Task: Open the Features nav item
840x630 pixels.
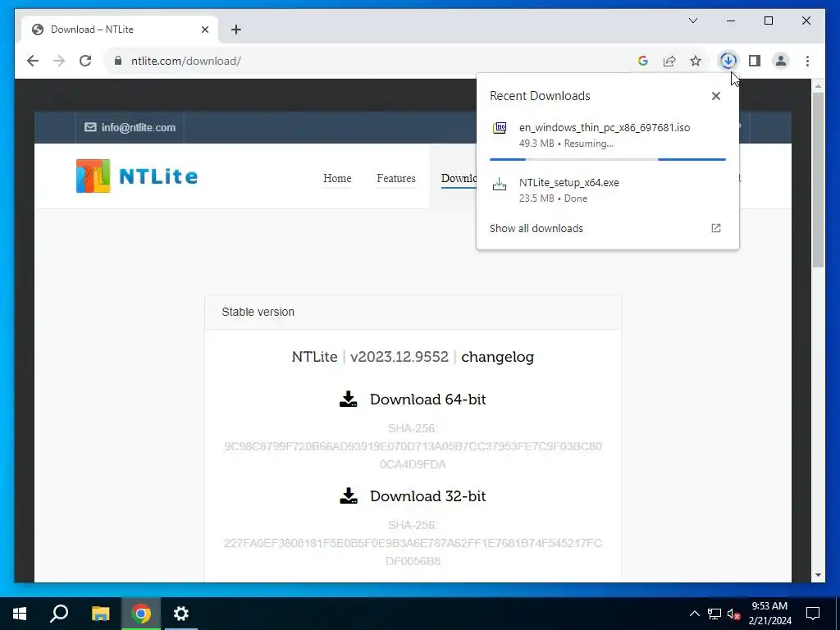Action: pyautogui.click(x=396, y=178)
